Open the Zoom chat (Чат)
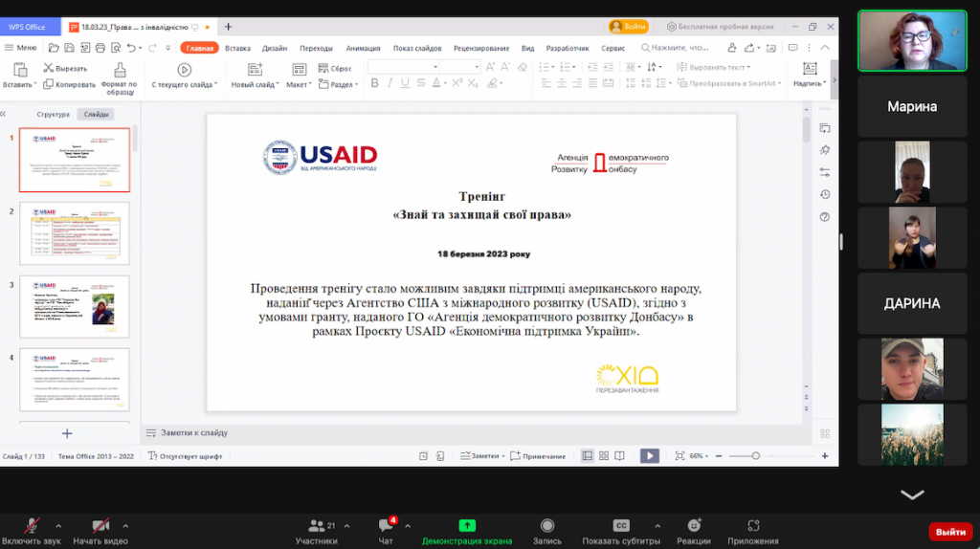 [386, 532]
